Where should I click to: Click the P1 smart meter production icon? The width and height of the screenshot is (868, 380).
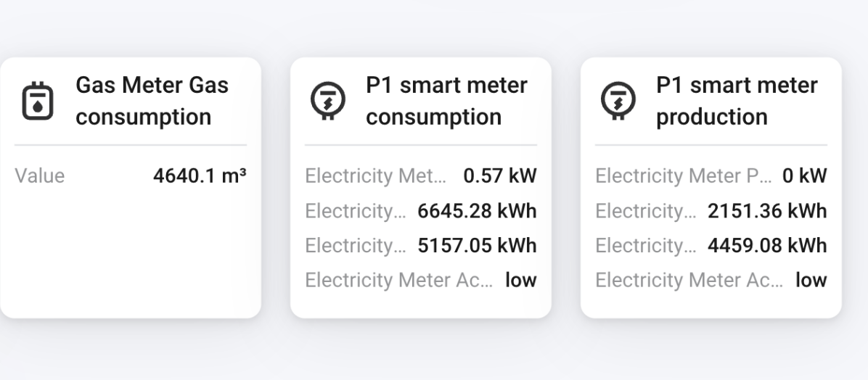coord(615,102)
